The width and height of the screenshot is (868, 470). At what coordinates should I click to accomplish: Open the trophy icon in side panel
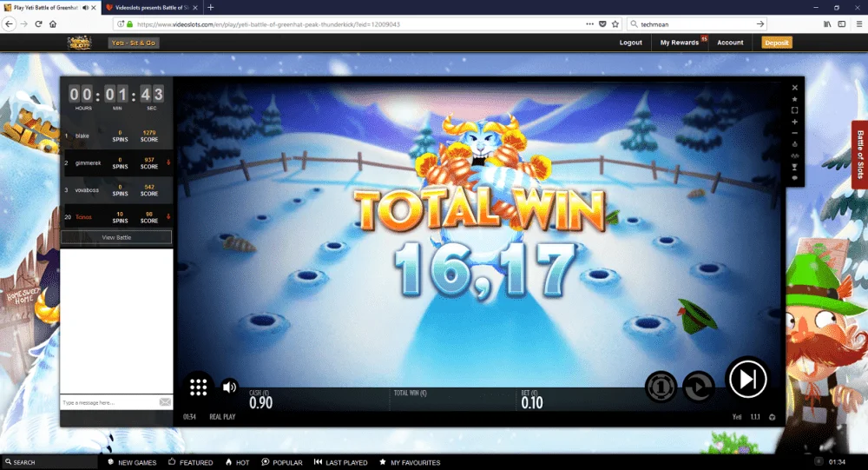click(794, 167)
